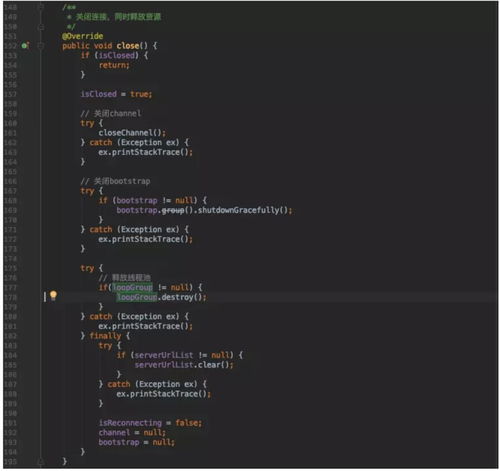
Task: Toggle the fold marker at method end brace
Action: (41, 462)
